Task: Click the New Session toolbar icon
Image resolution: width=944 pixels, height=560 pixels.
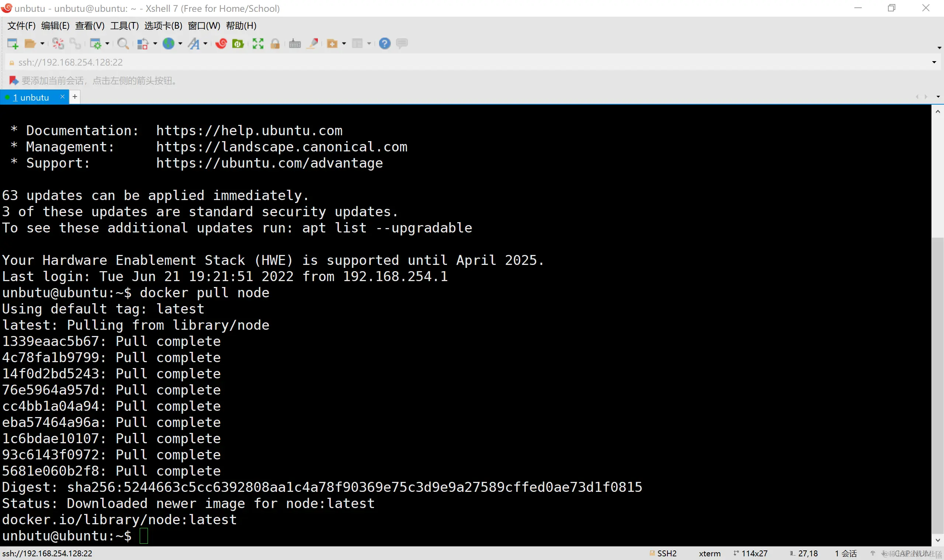Action: click(x=13, y=44)
